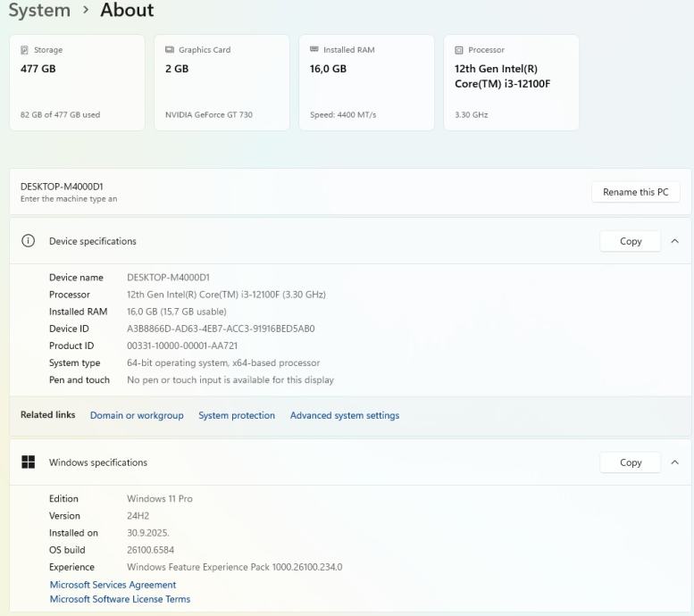This screenshot has height=616, width=694.
Task: Click the Processor card icon
Action: [x=459, y=50]
